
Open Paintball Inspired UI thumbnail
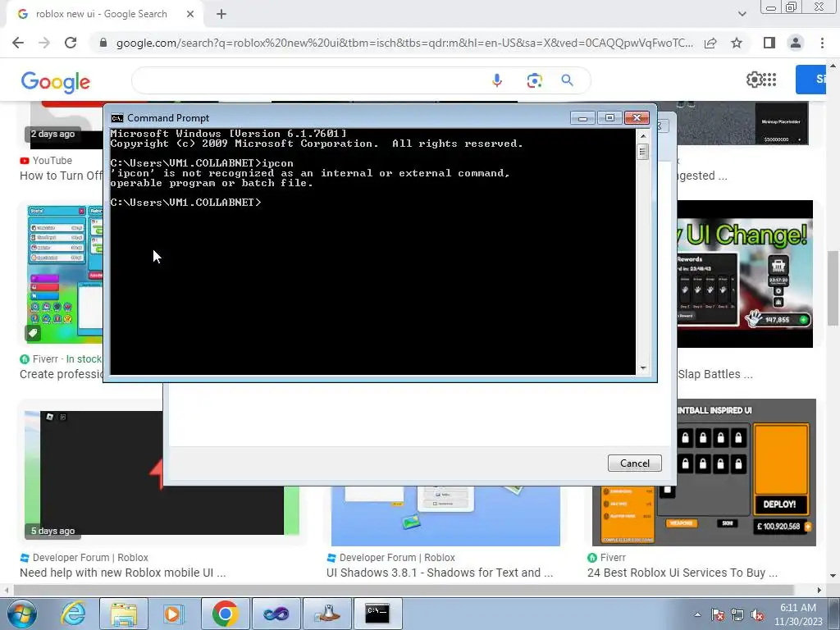pyautogui.click(x=746, y=472)
